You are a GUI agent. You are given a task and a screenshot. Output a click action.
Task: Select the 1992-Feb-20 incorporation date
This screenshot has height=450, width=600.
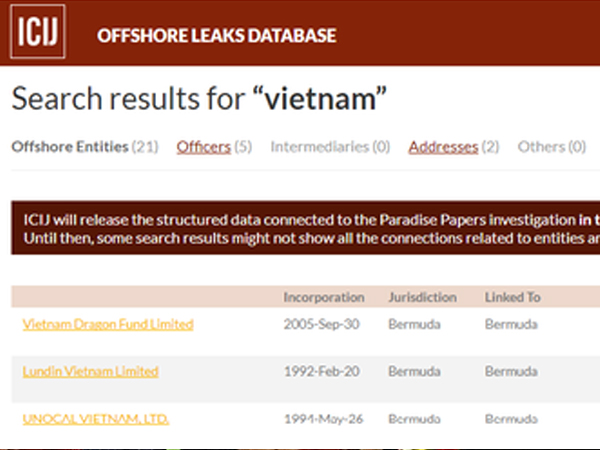(321, 371)
